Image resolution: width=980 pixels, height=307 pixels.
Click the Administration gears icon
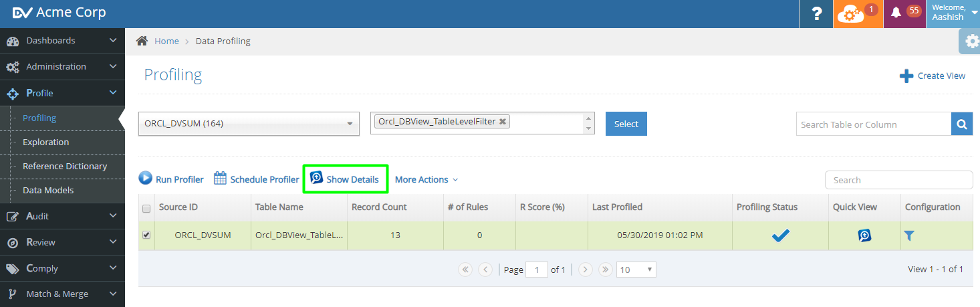point(13,67)
